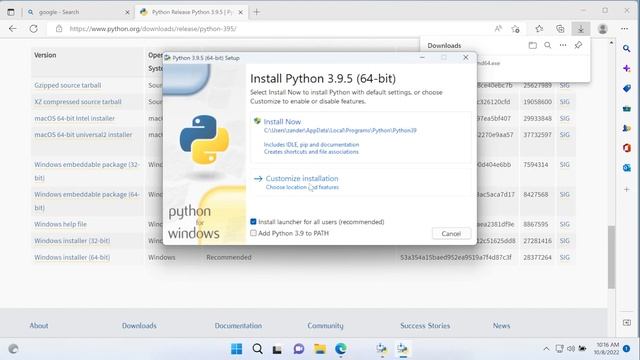
Task: Open Success Stories in page footer
Action: [x=425, y=326]
